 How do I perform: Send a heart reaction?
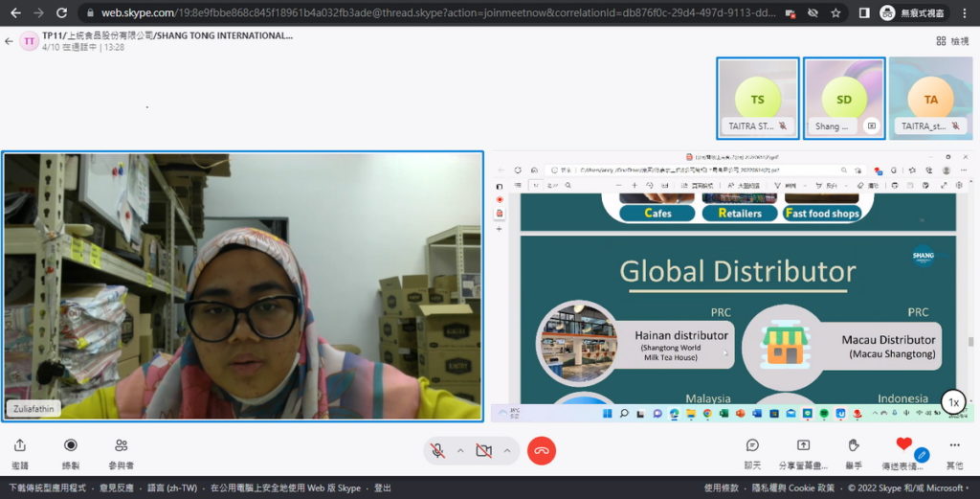[903, 444]
